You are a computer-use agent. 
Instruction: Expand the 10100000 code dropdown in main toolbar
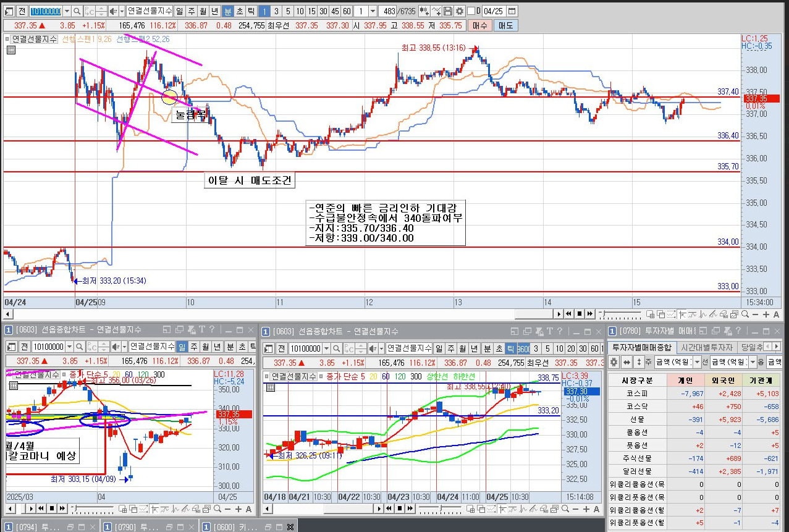tap(67, 11)
